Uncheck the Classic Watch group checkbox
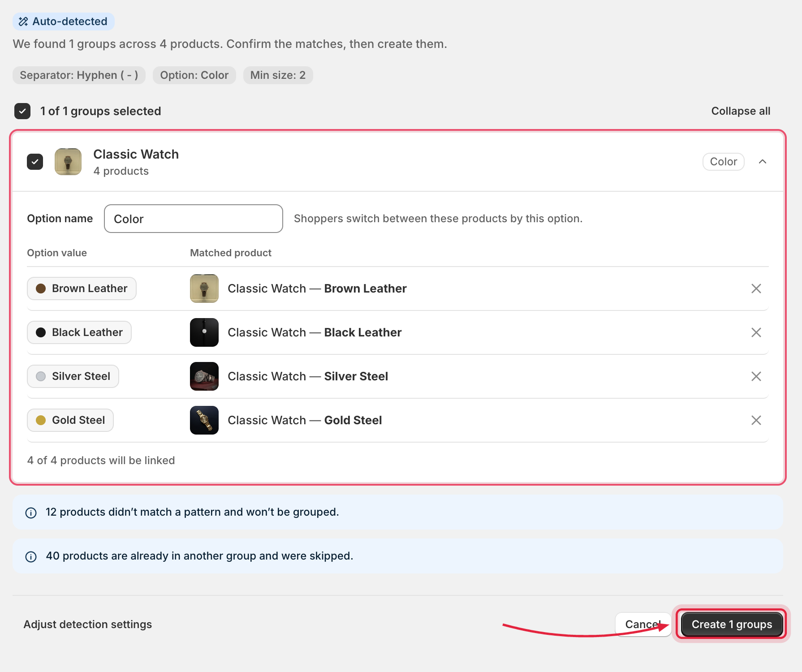 pos(35,162)
